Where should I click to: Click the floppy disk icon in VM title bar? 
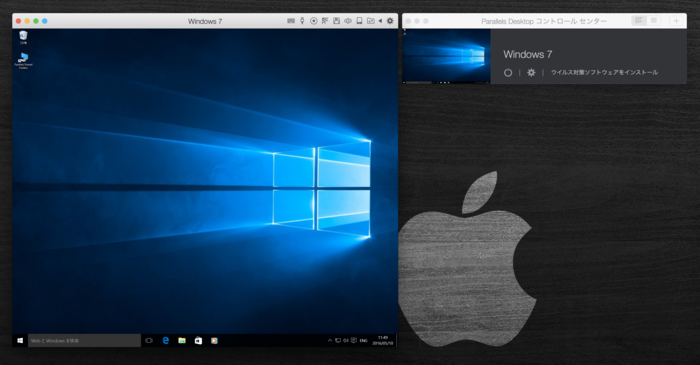tap(337, 21)
